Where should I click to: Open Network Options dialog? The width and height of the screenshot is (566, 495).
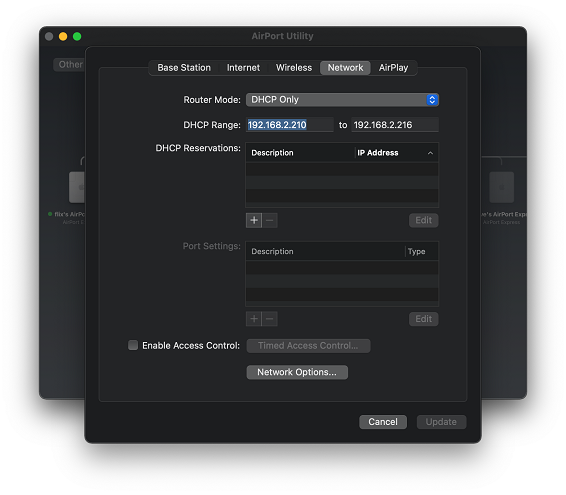[x=297, y=372]
